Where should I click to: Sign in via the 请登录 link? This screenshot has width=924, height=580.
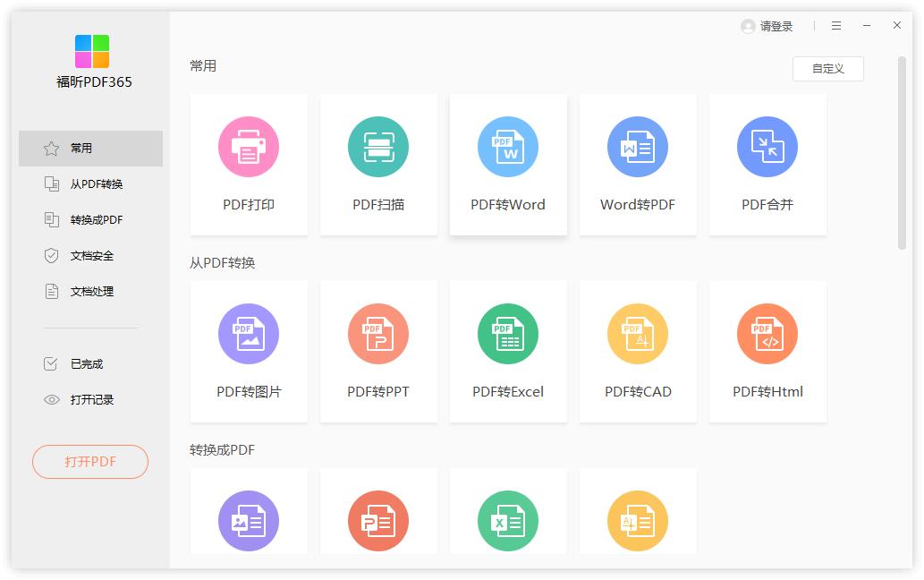point(771,26)
